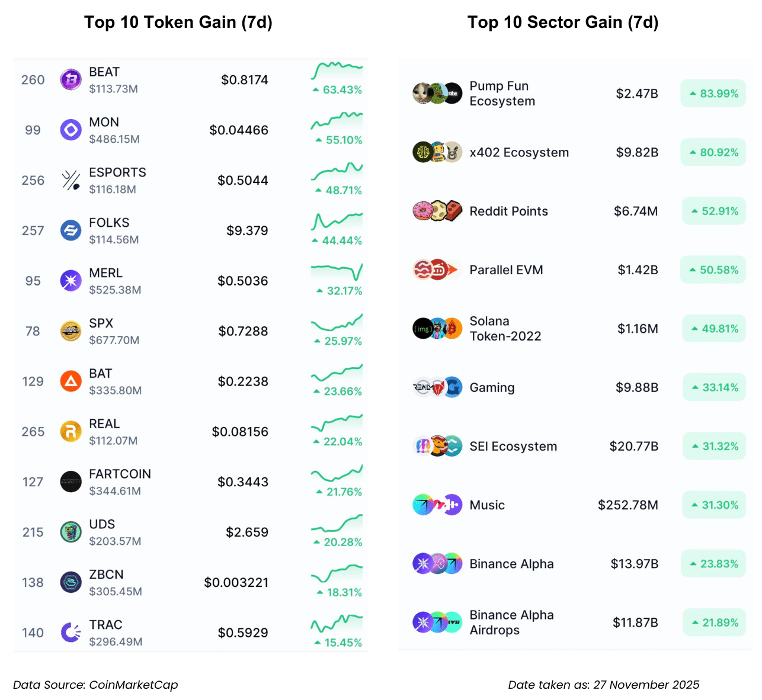Click the REAL token price $0.08156

coord(240,432)
